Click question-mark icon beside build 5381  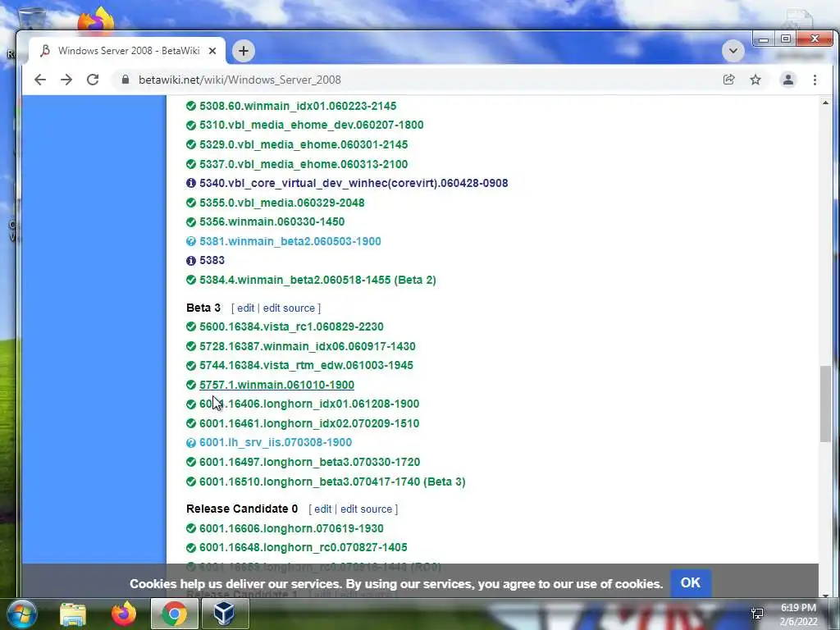pyautogui.click(x=190, y=242)
